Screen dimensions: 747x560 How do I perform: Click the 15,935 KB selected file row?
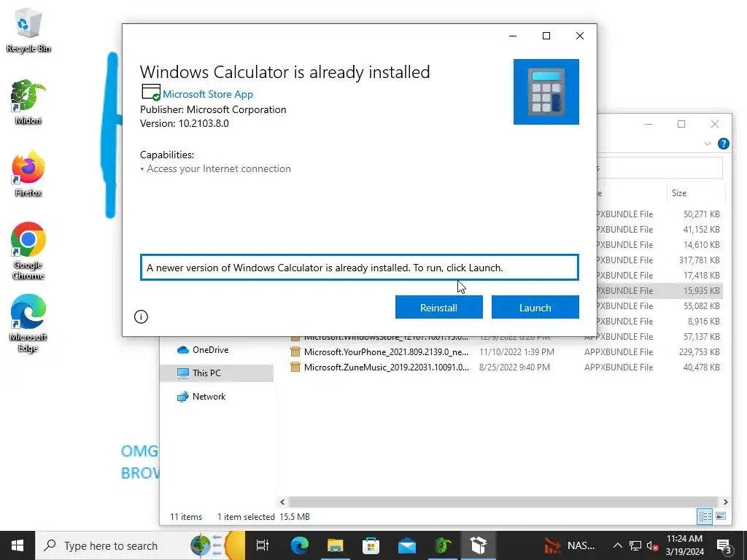[659, 290]
